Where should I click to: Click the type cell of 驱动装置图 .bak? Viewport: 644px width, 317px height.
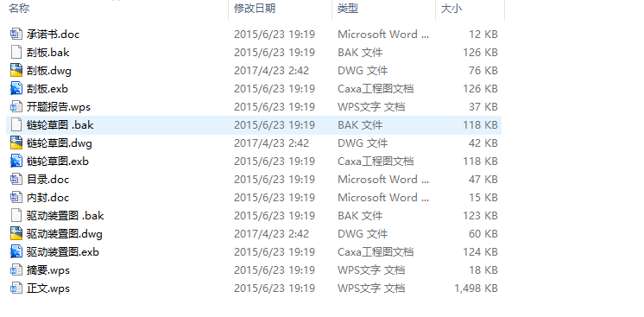click(x=360, y=215)
